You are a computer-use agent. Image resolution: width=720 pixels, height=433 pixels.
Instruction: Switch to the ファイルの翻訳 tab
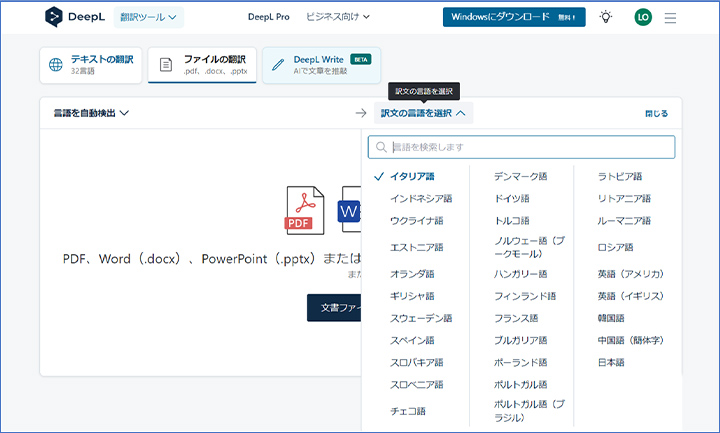[x=202, y=65]
